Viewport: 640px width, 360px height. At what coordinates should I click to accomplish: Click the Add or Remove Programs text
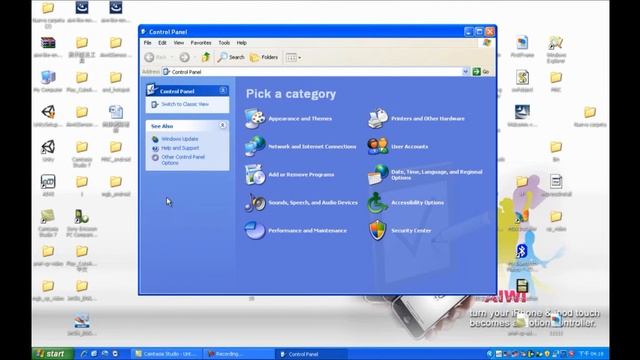point(301,175)
